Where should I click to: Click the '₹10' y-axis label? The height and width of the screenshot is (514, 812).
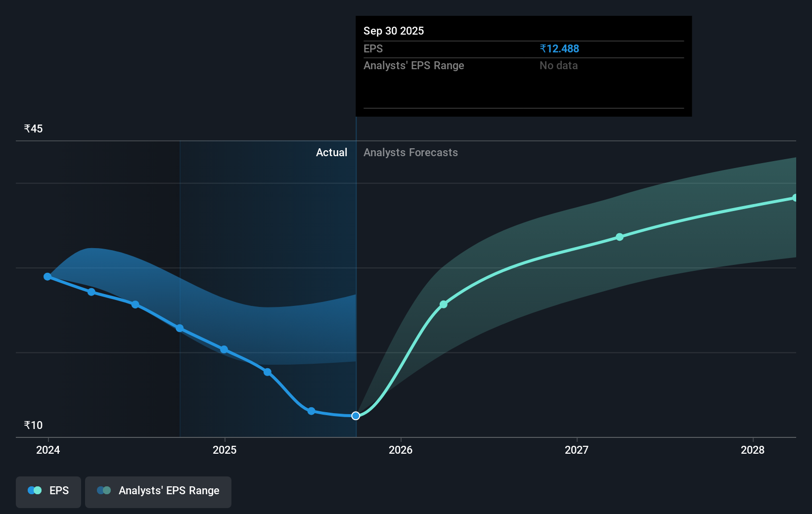tap(33, 425)
